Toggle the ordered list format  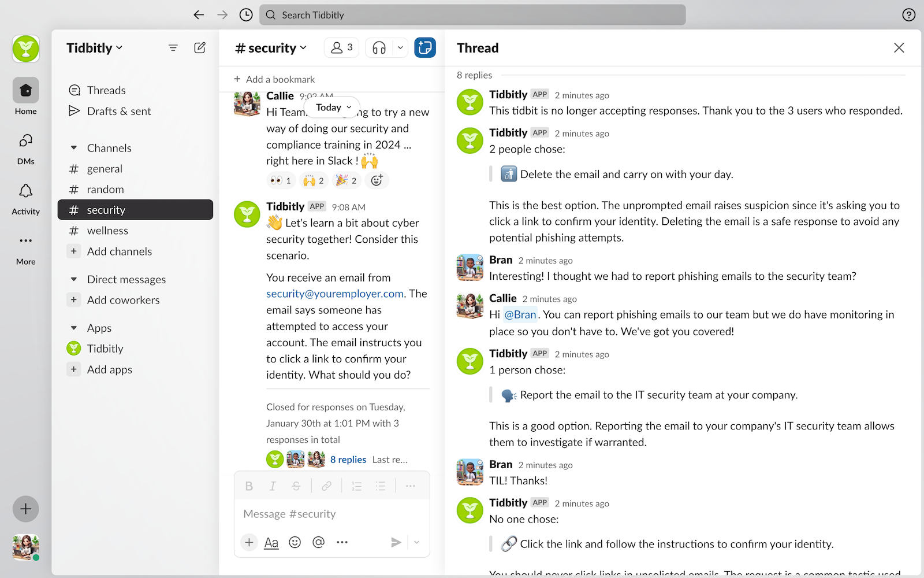pyautogui.click(x=357, y=486)
